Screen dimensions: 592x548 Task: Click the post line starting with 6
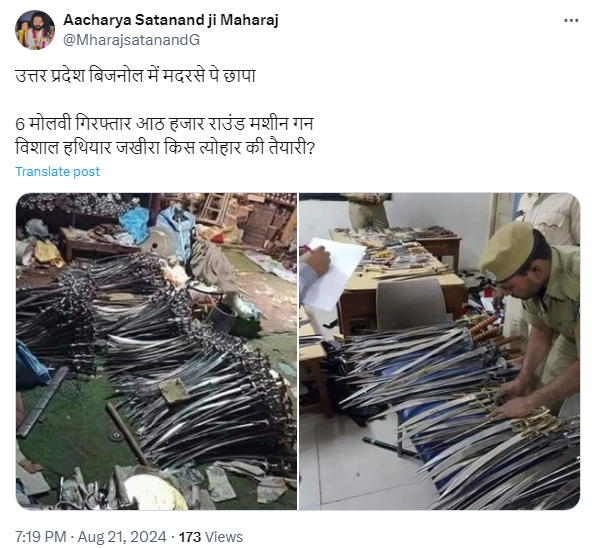[x=164, y=123]
